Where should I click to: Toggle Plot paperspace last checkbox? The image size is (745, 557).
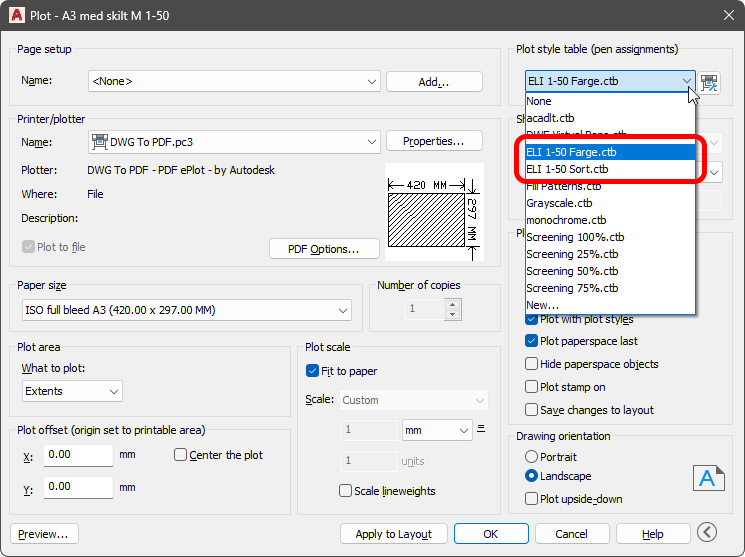click(532, 341)
